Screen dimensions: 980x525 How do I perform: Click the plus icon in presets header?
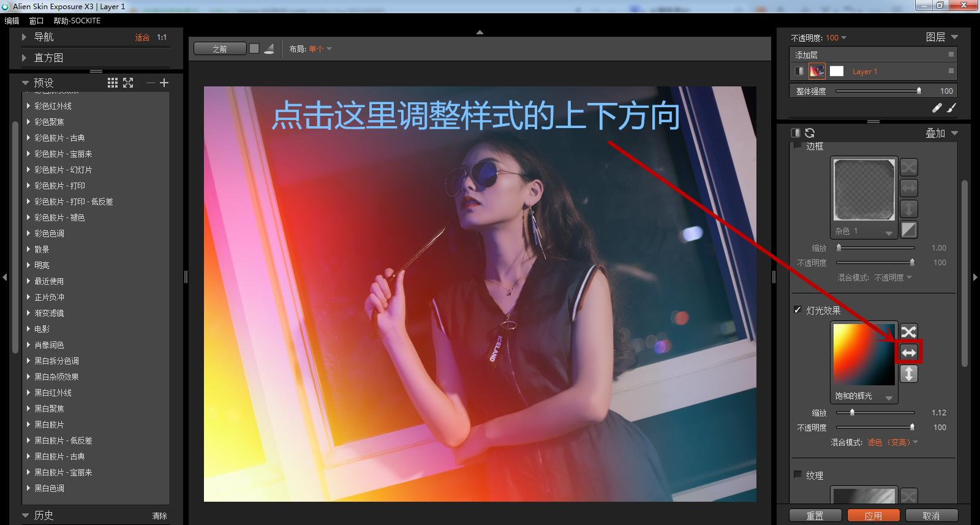(164, 83)
